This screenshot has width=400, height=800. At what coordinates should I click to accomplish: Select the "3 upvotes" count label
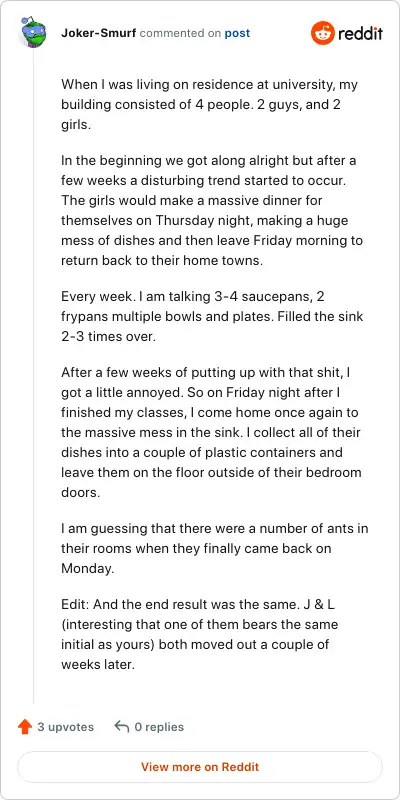pos(65,727)
